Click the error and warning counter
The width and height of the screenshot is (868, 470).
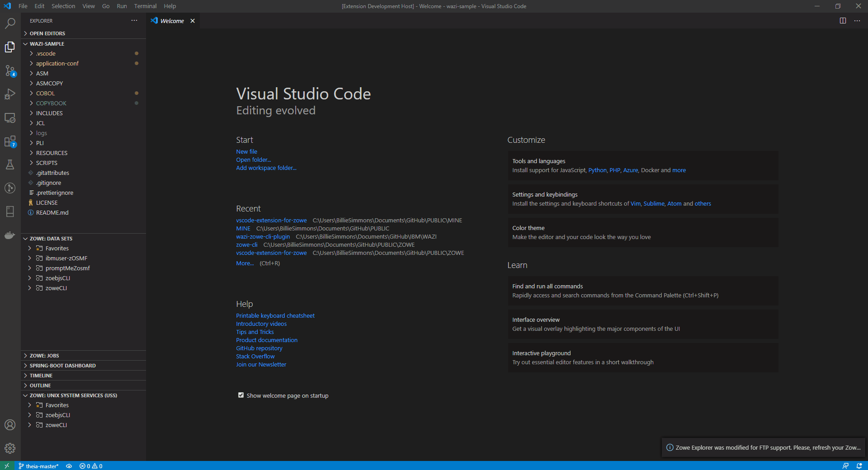coord(90,466)
